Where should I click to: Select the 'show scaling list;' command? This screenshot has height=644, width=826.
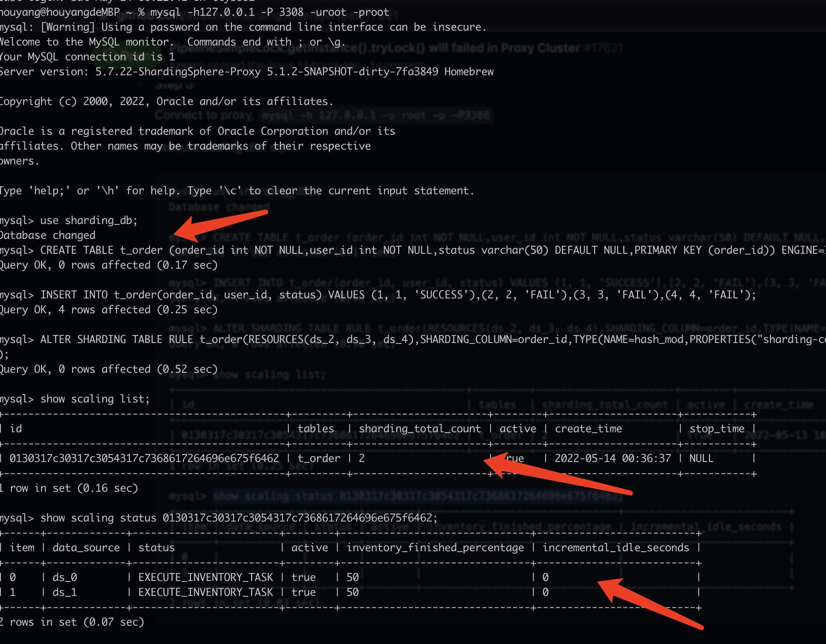click(94, 399)
